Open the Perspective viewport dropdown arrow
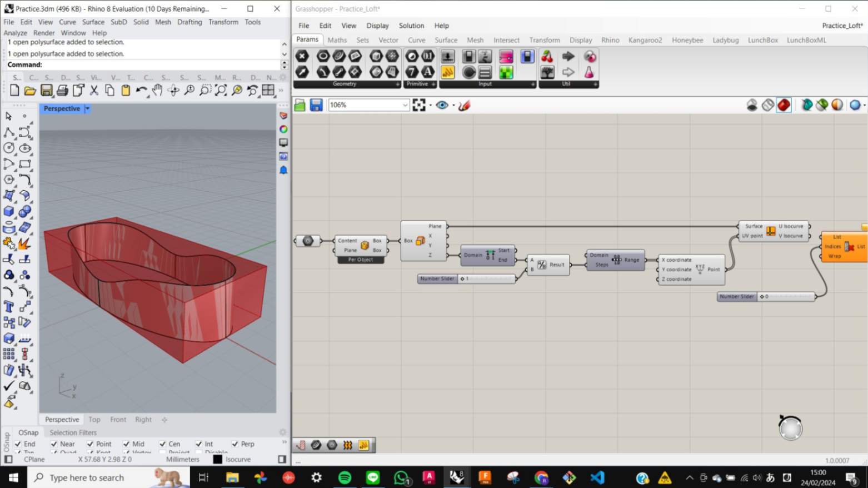Viewport: 868px width, 488px height. (x=87, y=109)
